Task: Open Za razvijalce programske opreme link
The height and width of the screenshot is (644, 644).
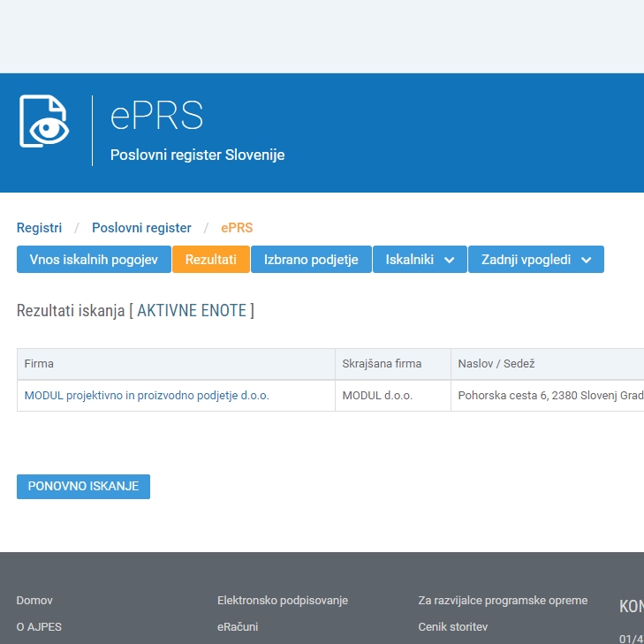Action: [503, 601]
